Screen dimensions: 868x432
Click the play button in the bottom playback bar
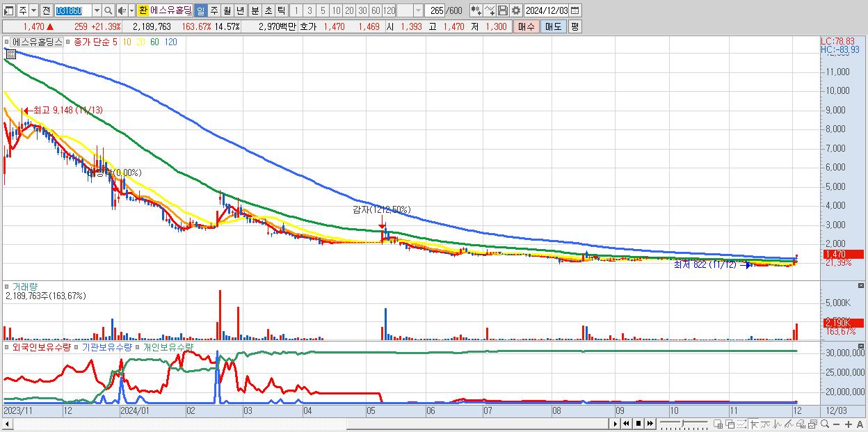[x=615, y=424]
